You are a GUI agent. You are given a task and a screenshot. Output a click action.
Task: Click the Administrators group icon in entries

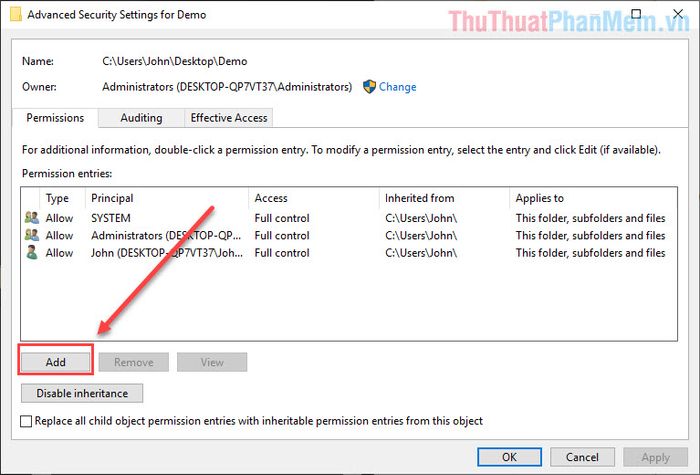pyautogui.click(x=32, y=235)
